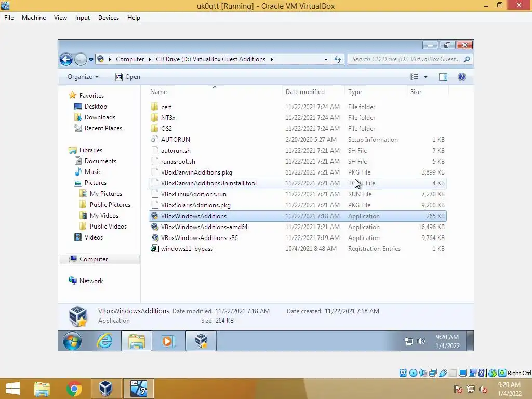Select the runasroot.sh file

click(298, 161)
